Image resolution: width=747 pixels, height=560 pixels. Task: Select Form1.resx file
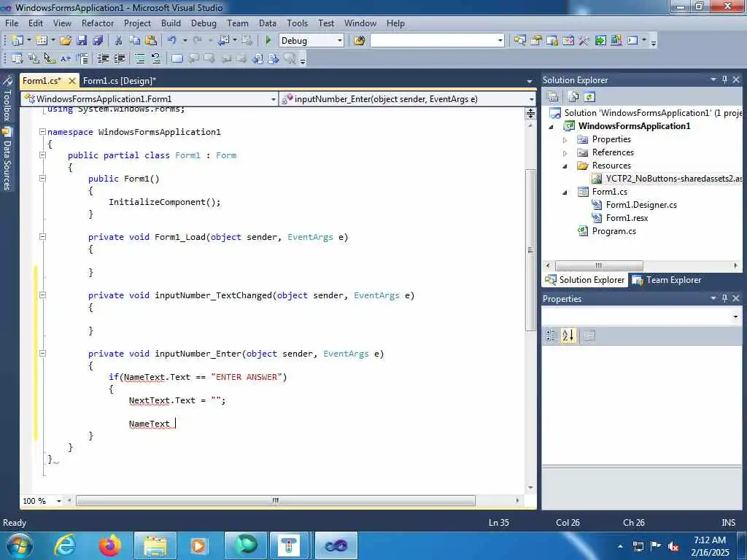point(627,218)
